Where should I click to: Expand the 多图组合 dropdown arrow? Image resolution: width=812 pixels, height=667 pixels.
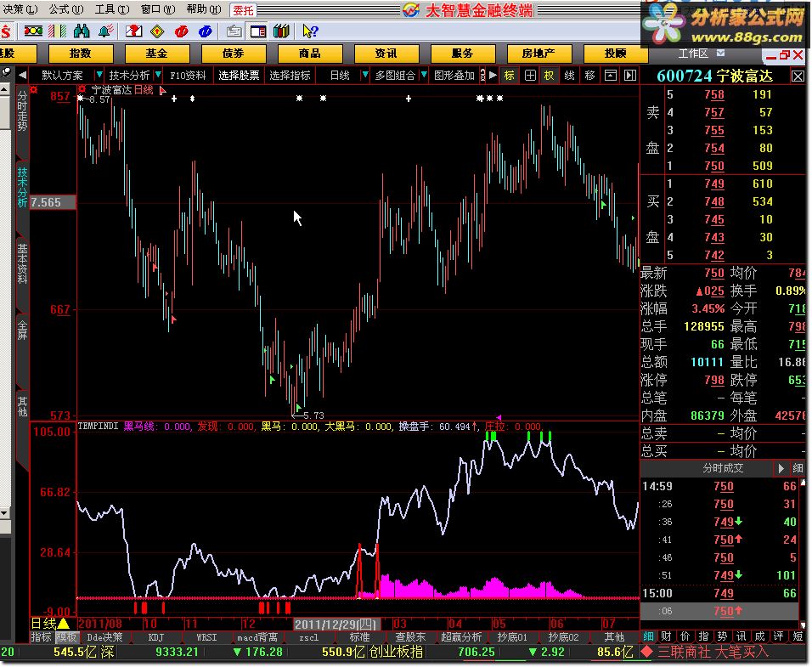(424, 76)
